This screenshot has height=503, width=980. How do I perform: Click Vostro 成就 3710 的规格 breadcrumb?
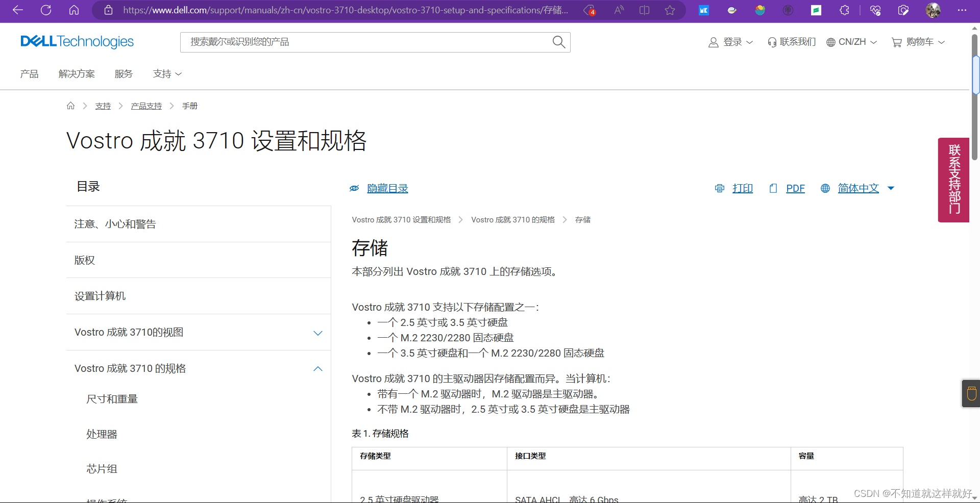tap(513, 220)
